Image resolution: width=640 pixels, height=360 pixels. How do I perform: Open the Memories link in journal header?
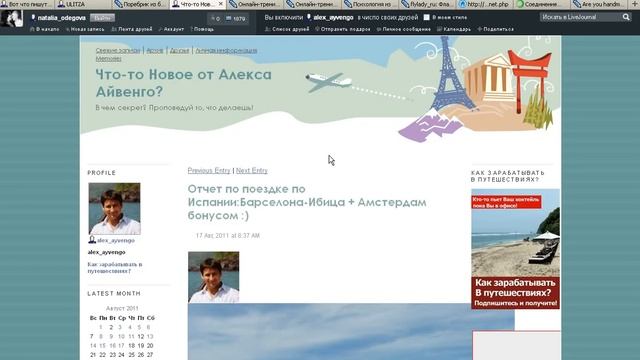pyautogui.click(x=109, y=59)
